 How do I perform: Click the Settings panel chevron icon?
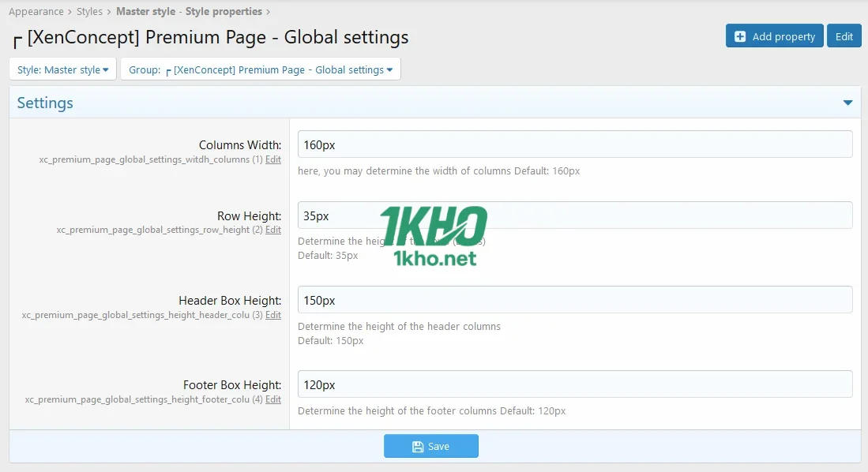pos(847,102)
